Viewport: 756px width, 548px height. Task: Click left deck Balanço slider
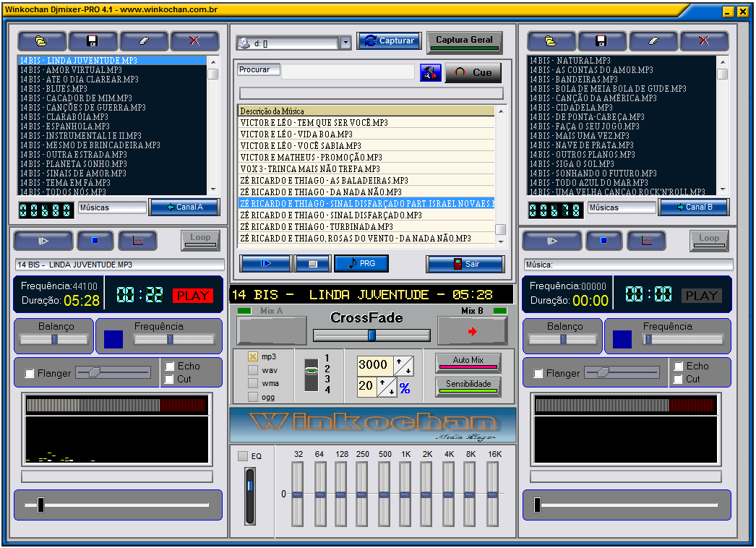pyautogui.click(x=54, y=339)
